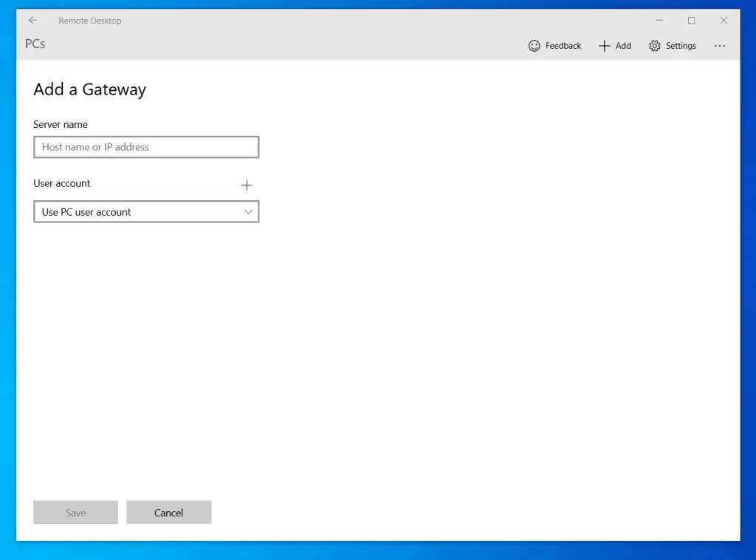Click the Feedback smiley icon
Viewport: 756px width, 560px height.
coord(534,45)
